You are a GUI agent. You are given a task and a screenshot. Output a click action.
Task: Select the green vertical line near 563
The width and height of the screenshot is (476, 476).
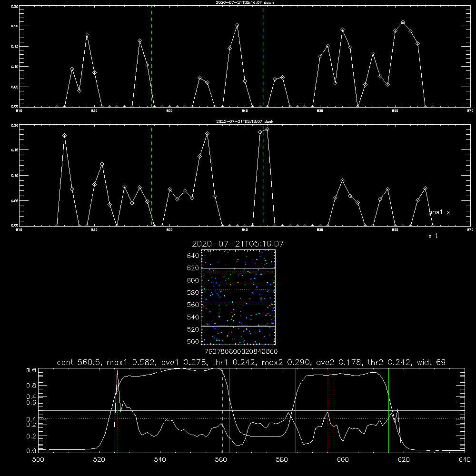click(229, 410)
